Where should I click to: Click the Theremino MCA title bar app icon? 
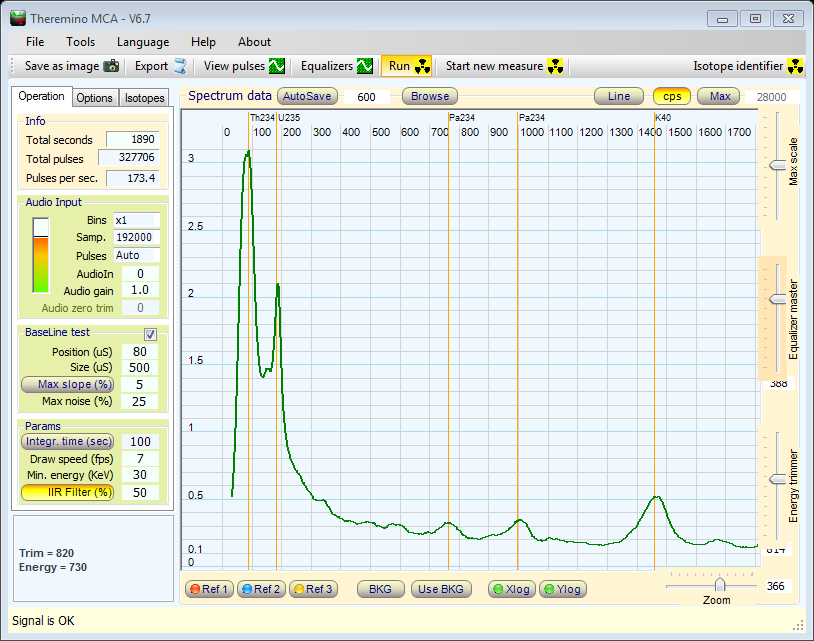pyautogui.click(x=18, y=16)
